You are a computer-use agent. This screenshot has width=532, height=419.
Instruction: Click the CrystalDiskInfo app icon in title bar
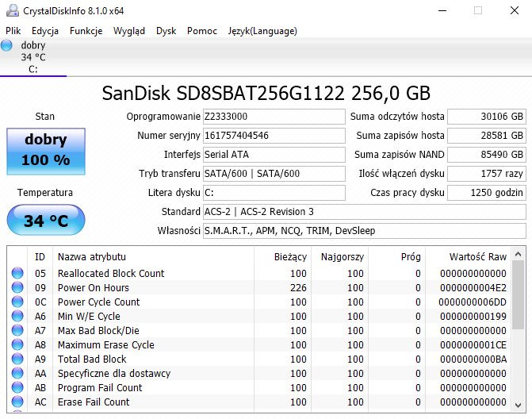[x=13, y=10]
